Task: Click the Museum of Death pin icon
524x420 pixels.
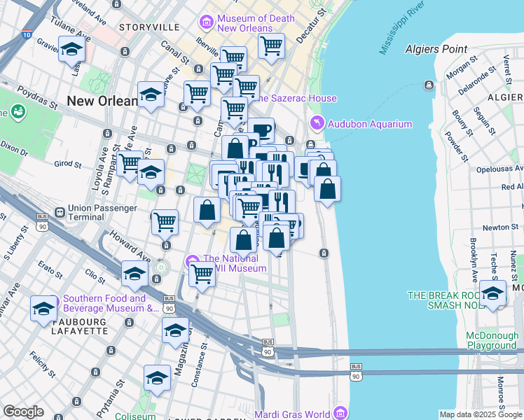Action: coord(206,22)
